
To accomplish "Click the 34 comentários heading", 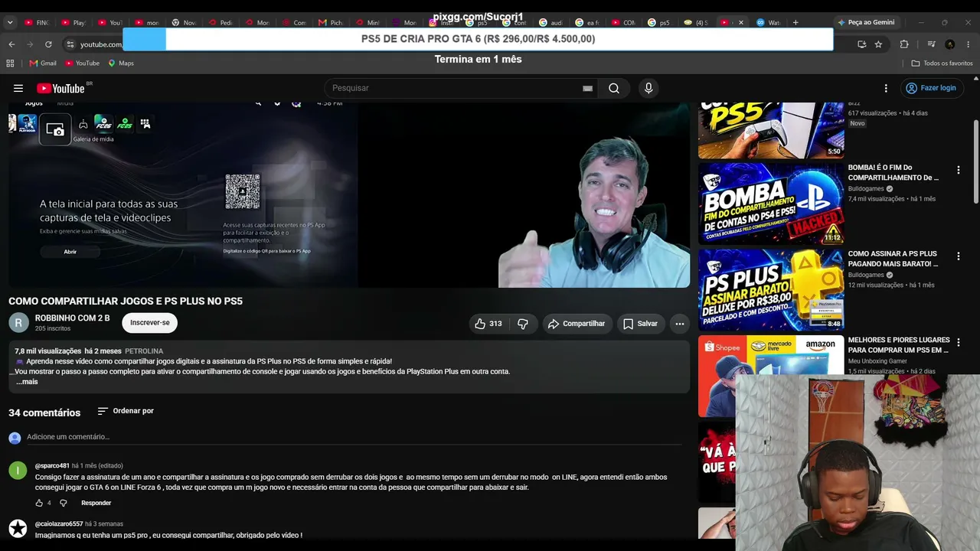I will pos(44,412).
